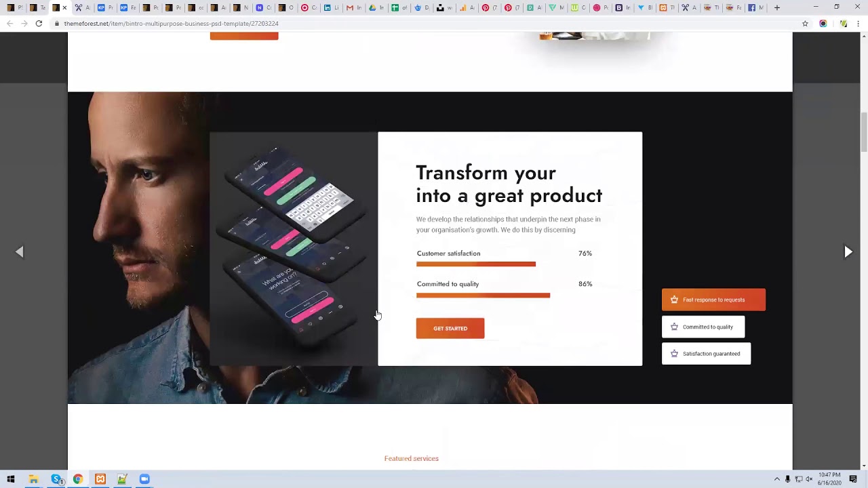Image resolution: width=868 pixels, height=488 pixels.
Task: Click the browser back arrow
Action: (x=9, y=23)
